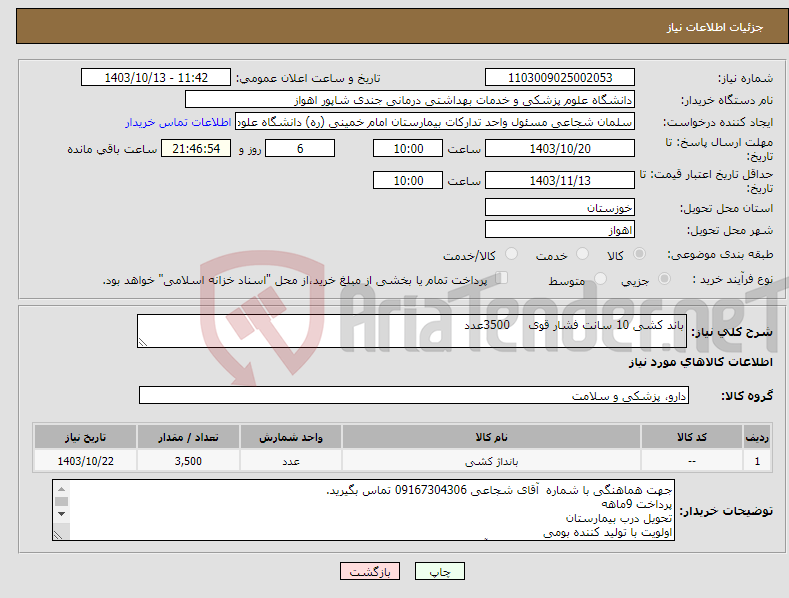Screen dimensions: 789x598
Task: Click the تعداد / مقدار column header
Action: pos(188,437)
